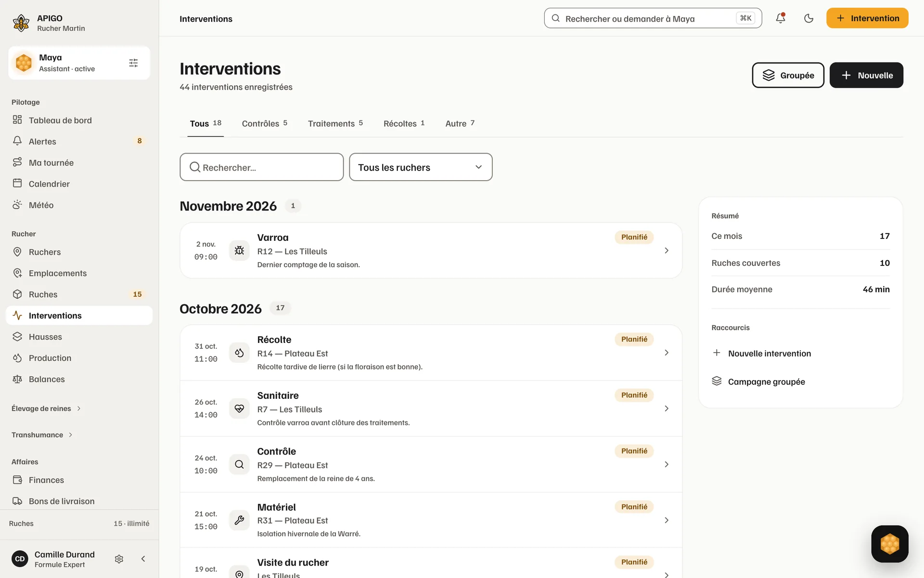Switch to the Contrôles tab

264,123
